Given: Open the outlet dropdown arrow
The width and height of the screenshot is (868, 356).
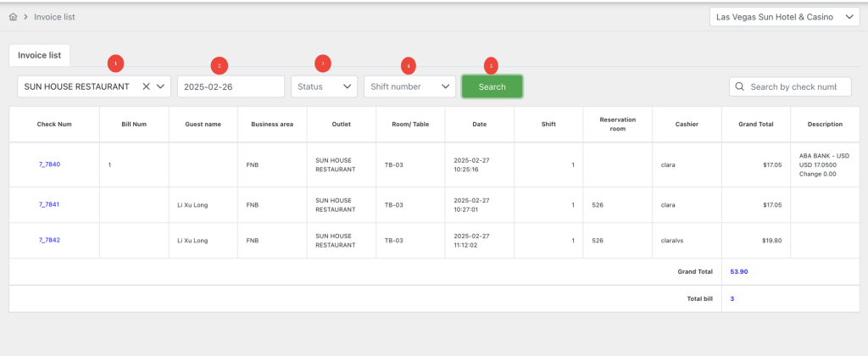Looking at the screenshot, I should point(161,86).
